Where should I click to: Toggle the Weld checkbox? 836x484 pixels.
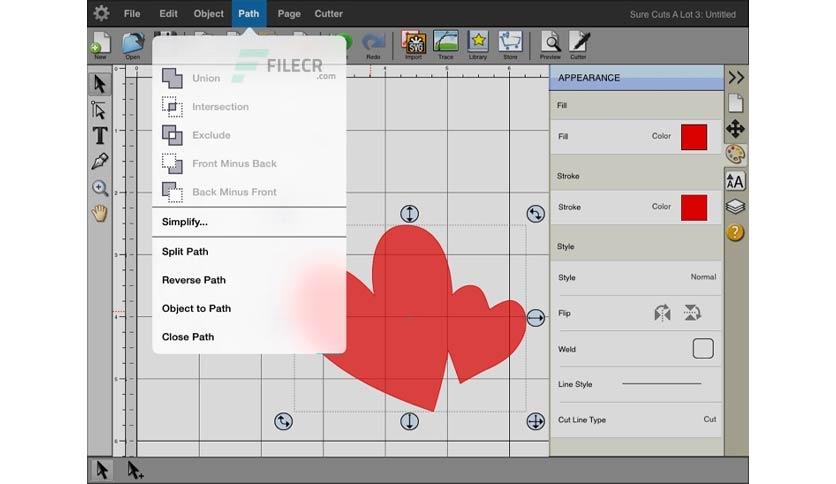click(703, 349)
